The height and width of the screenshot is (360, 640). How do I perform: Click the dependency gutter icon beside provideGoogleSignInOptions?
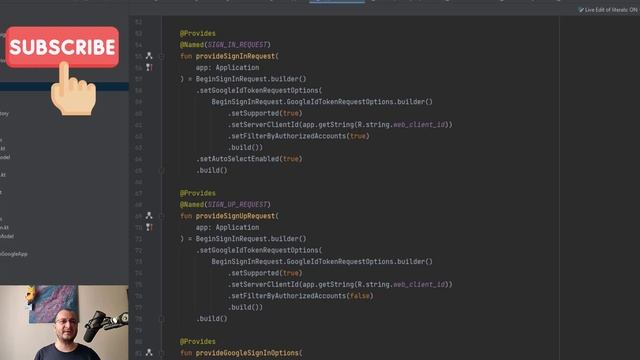click(149, 352)
